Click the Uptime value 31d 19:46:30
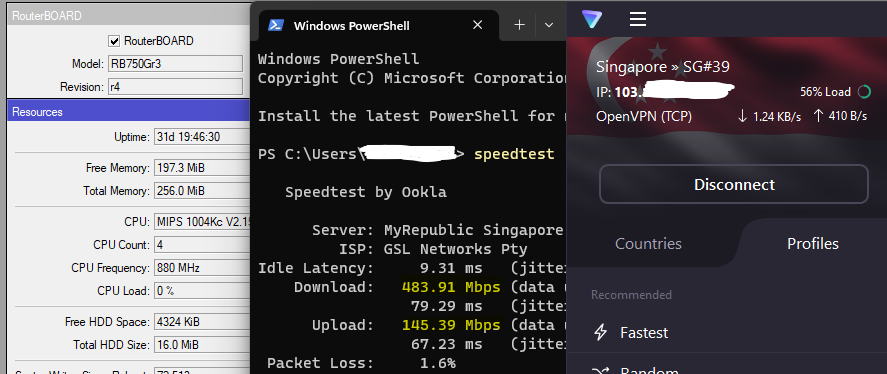Image resolution: width=887 pixels, height=374 pixels. click(202, 137)
